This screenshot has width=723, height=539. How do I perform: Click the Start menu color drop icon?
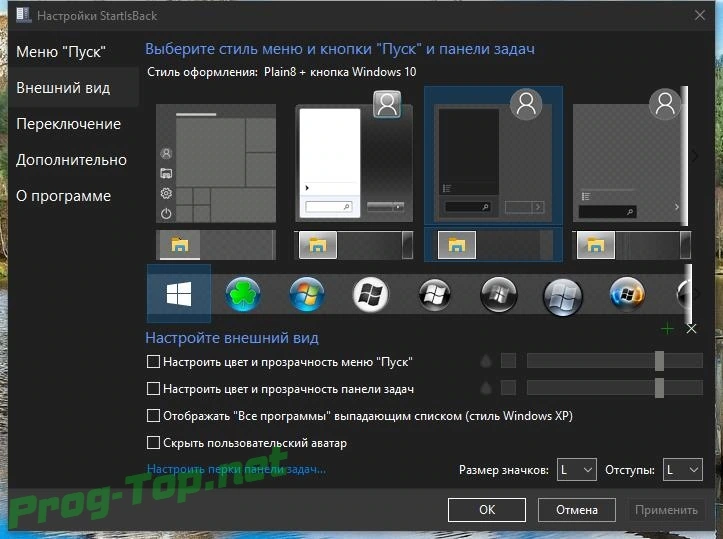point(486,361)
